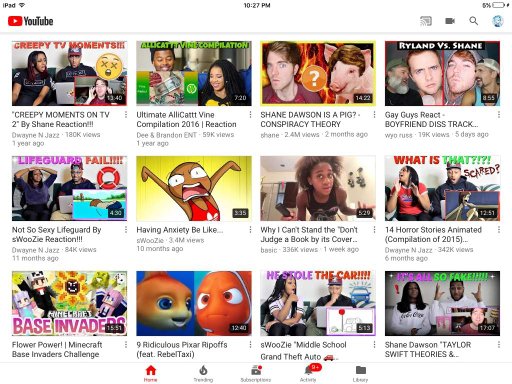Open options menu for AlliCattt Vine video

(x=250, y=115)
